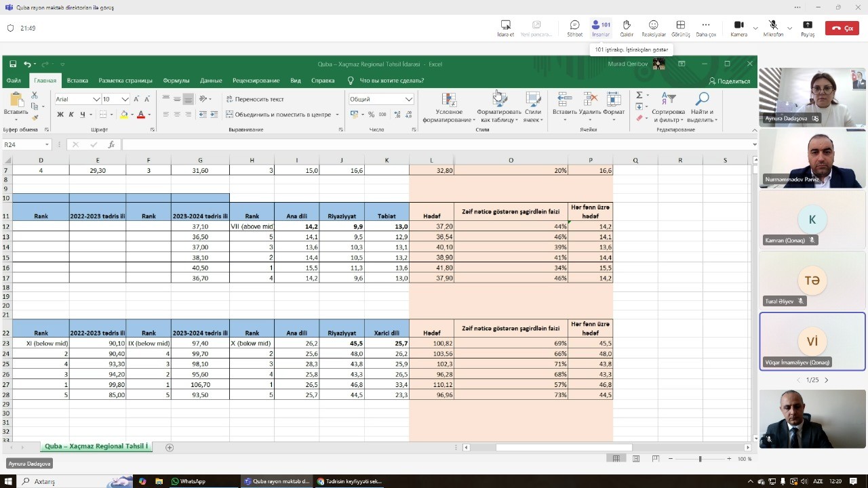Expand the Arial font name dropdown
This screenshot has height=488, width=868.
96,99
